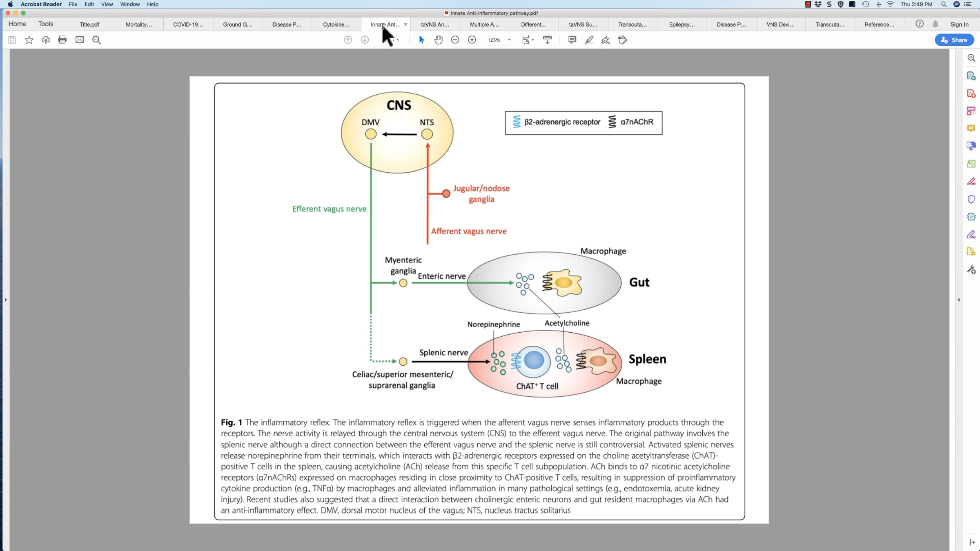This screenshot has height=551, width=980.
Task: Close the Innate Ant… tab
Action: pyautogui.click(x=405, y=24)
